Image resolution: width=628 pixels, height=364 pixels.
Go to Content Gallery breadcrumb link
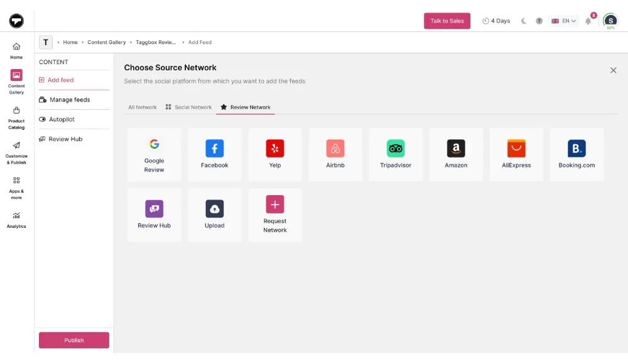click(107, 42)
